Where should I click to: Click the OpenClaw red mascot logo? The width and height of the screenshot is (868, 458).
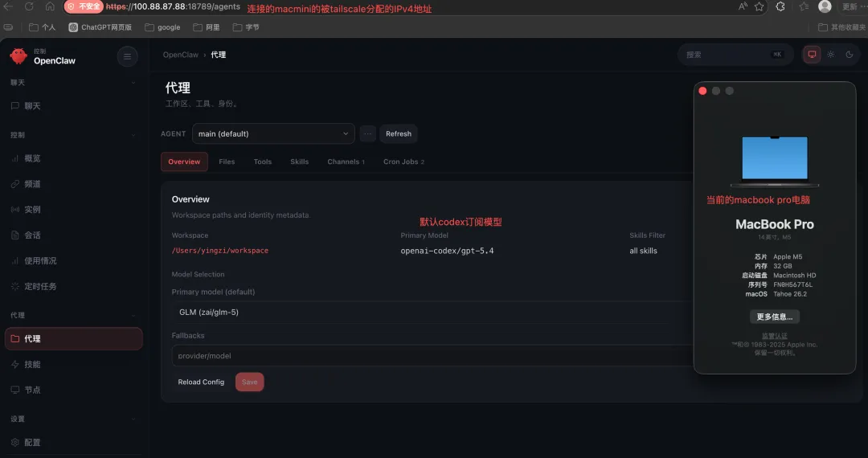point(18,56)
